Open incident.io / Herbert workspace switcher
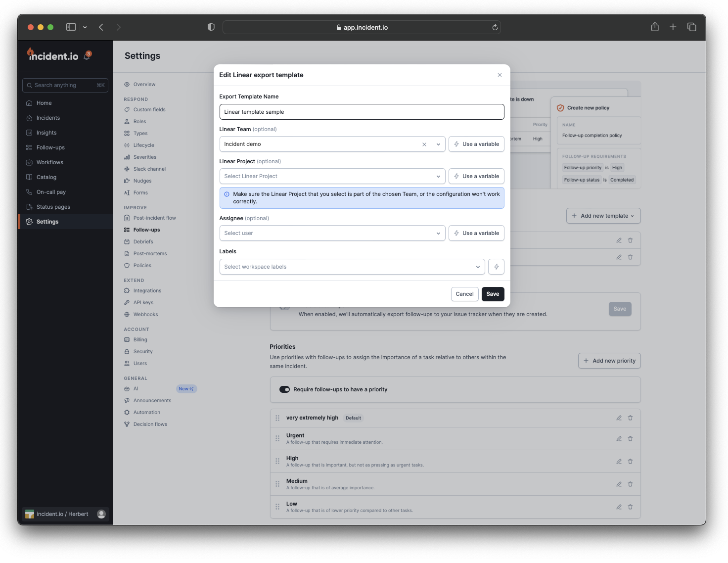The height and width of the screenshot is (563, 728). [65, 514]
